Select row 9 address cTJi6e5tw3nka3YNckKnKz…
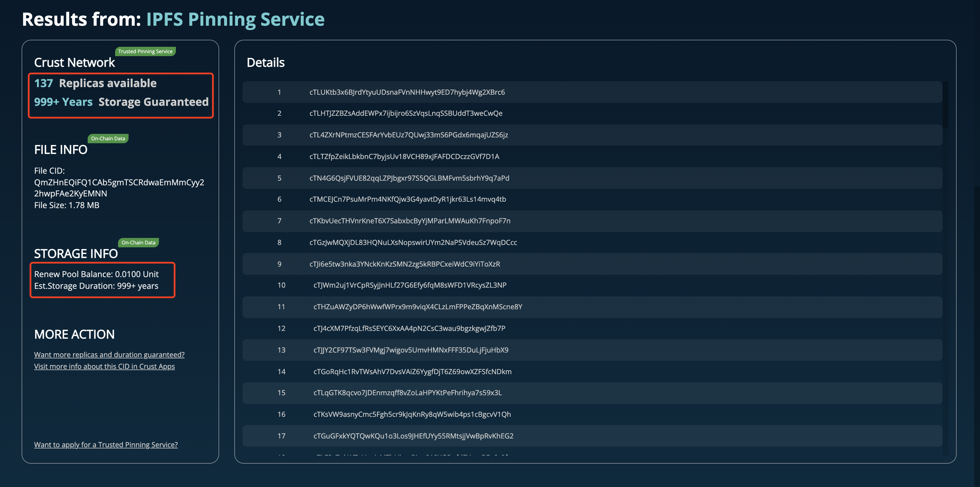Viewport: 980px width, 487px height. (405, 264)
